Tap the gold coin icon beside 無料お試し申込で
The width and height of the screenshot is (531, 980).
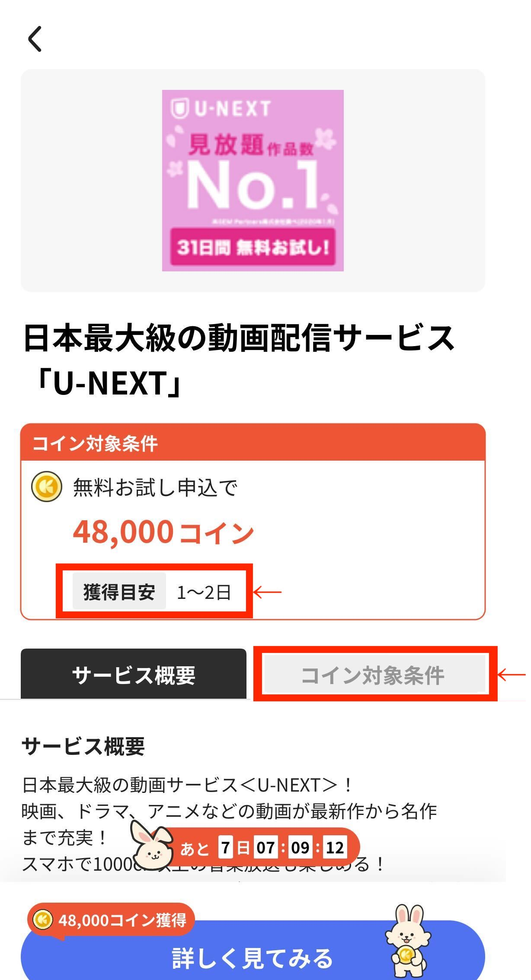(x=47, y=487)
